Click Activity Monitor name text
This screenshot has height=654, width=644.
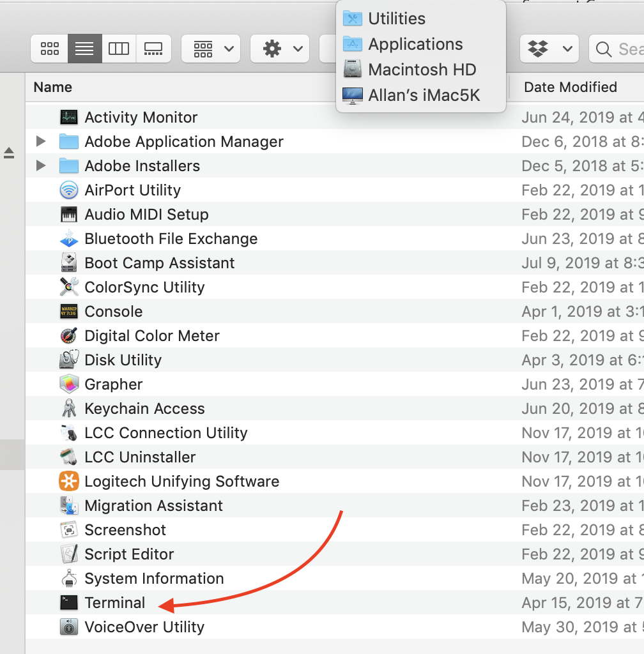point(141,118)
